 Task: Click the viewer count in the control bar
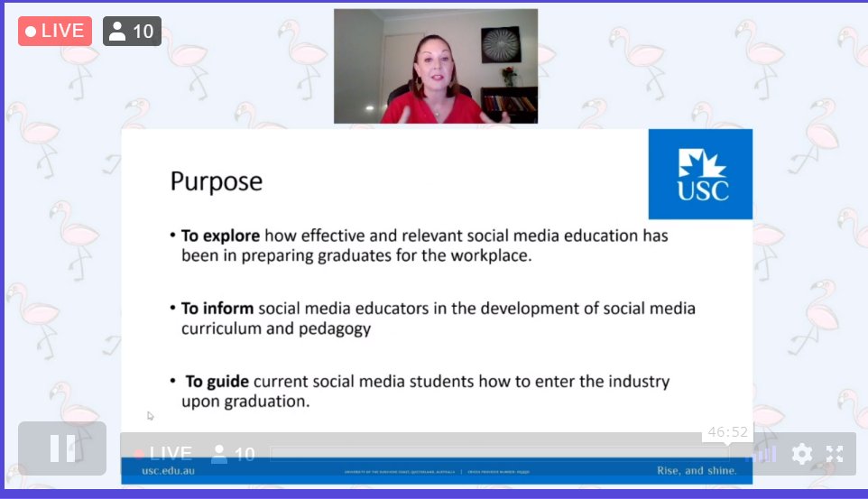pos(233,454)
